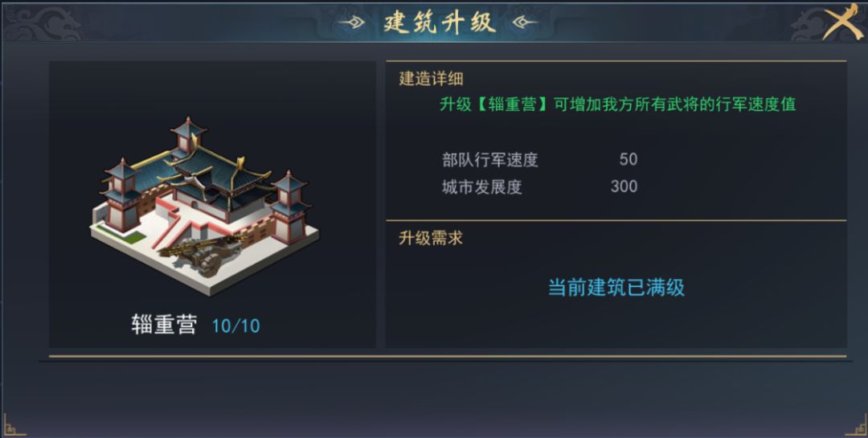Click the city development value 300
This screenshot has height=438, width=868.
pyautogui.click(x=624, y=186)
